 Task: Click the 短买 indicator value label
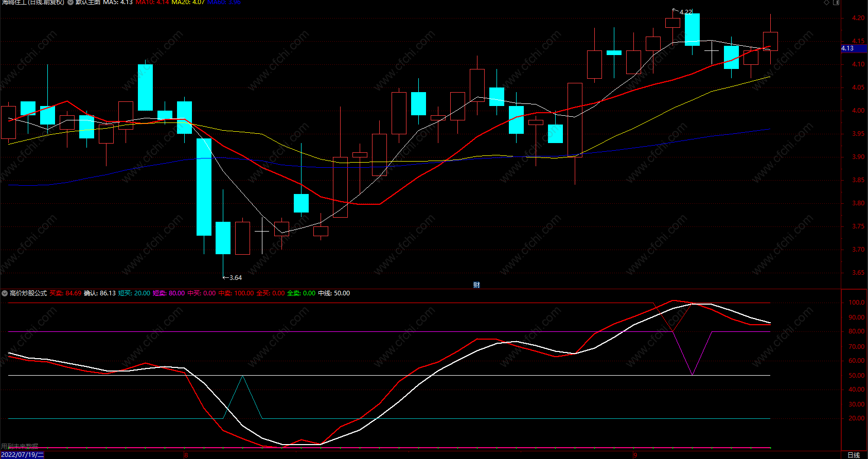(x=134, y=293)
